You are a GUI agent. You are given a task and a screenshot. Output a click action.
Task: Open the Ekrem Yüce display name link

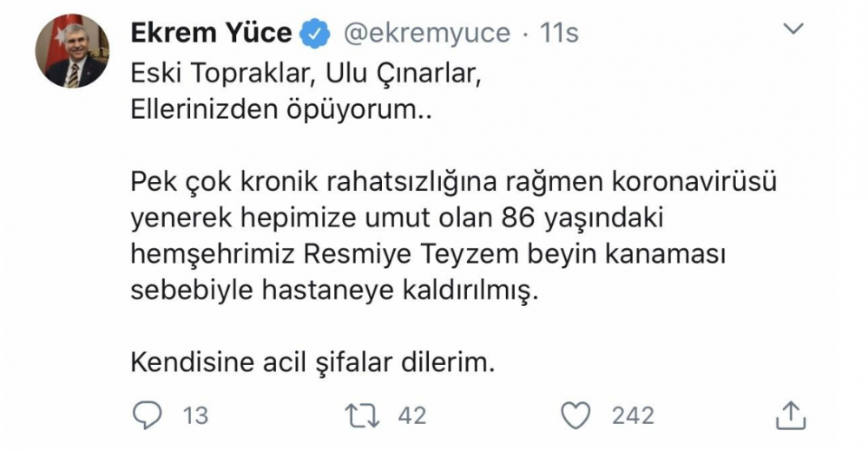click(x=211, y=34)
